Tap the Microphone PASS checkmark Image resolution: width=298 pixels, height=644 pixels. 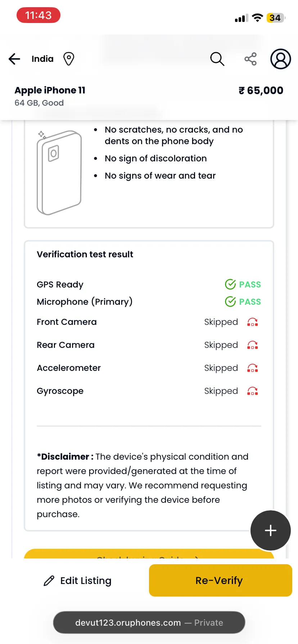pos(230,302)
